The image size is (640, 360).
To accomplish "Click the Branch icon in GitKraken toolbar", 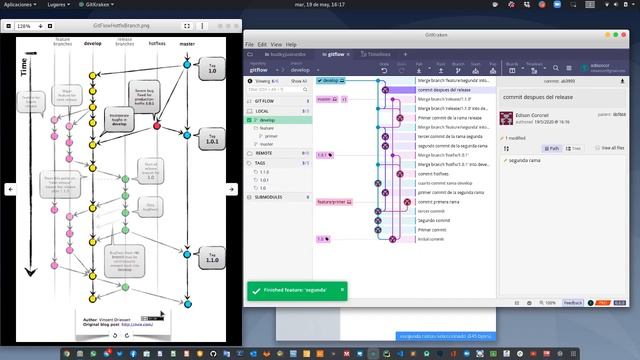I will pos(458,71).
